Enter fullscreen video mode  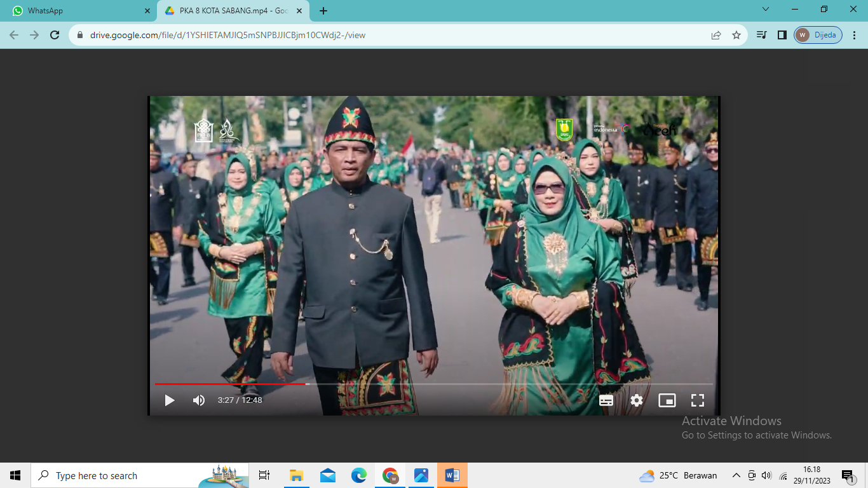pos(698,400)
